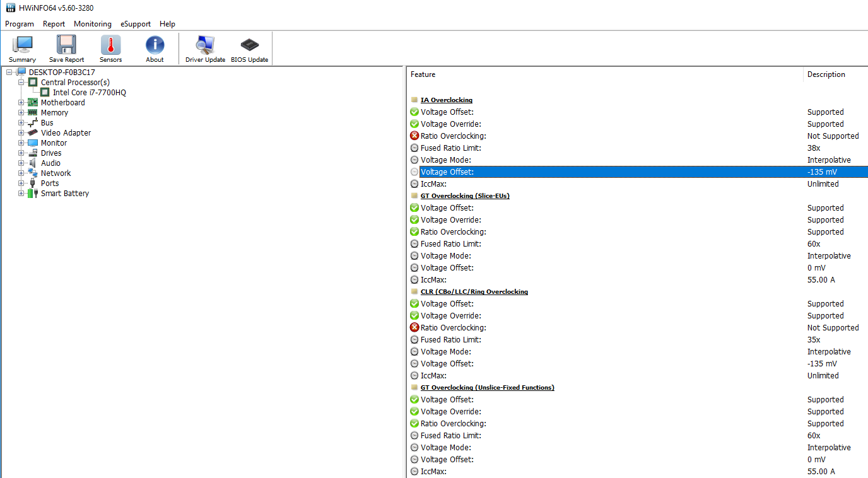Click CLR Fused Ratio Limit 35x value
This screenshot has height=478, width=868.
pyautogui.click(x=814, y=339)
